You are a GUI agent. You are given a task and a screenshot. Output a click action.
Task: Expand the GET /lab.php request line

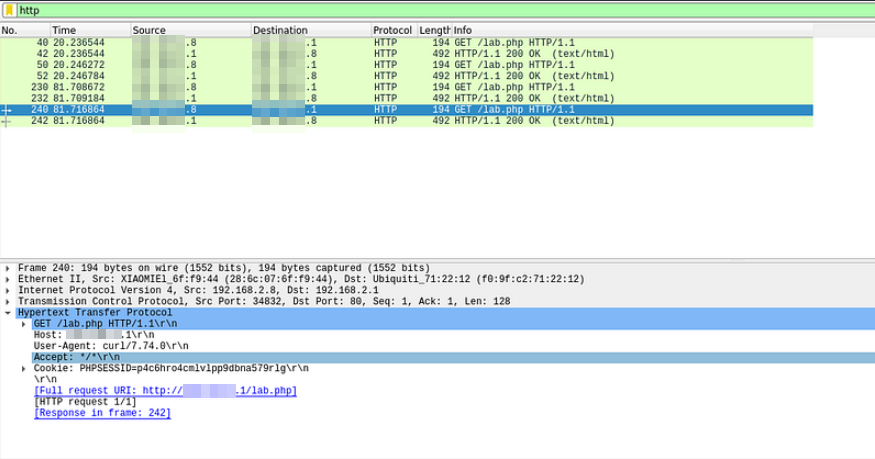pos(23,324)
